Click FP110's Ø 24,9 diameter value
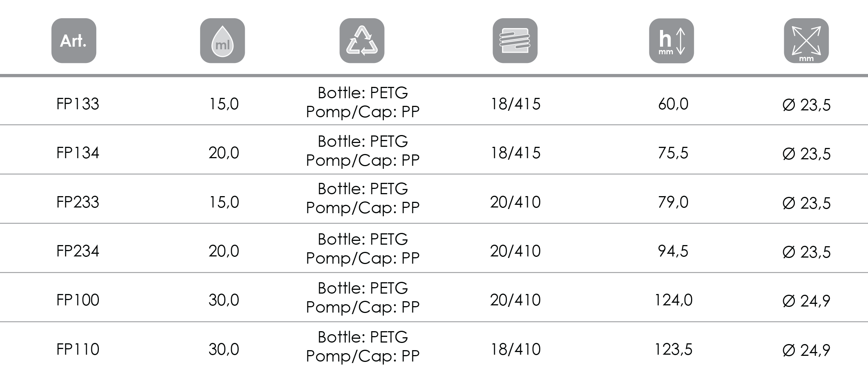 pos(806,350)
